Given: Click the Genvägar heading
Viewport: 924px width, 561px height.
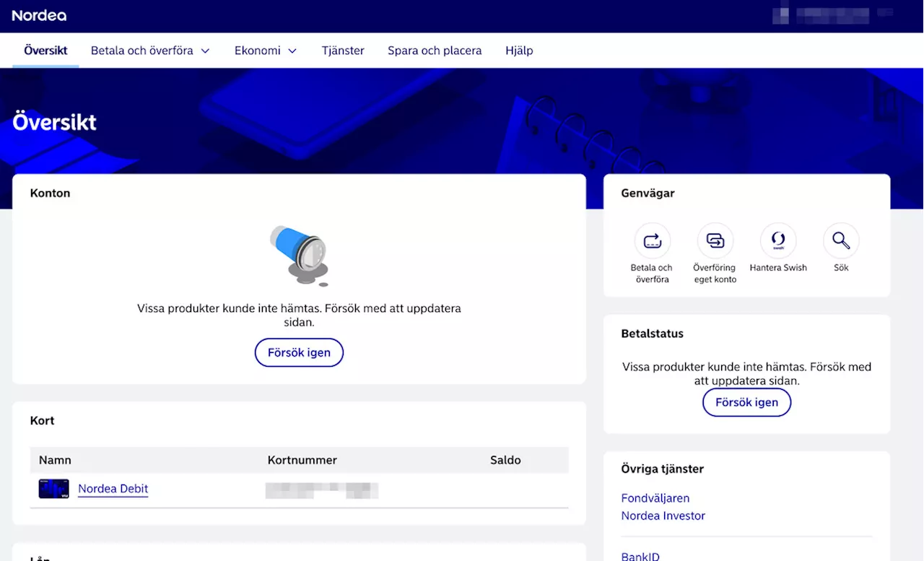Looking at the screenshot, I should coord(648,193).
